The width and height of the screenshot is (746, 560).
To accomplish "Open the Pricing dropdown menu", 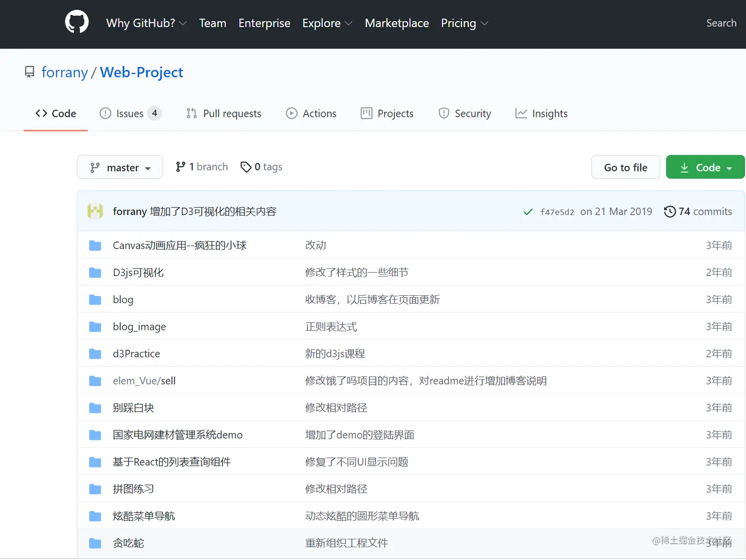I will (x=464, y=23).
